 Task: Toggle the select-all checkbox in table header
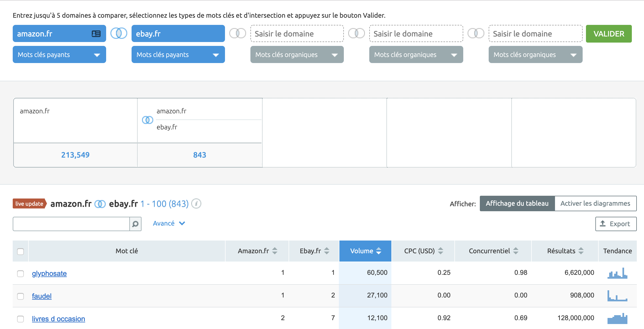click(20, 252)
